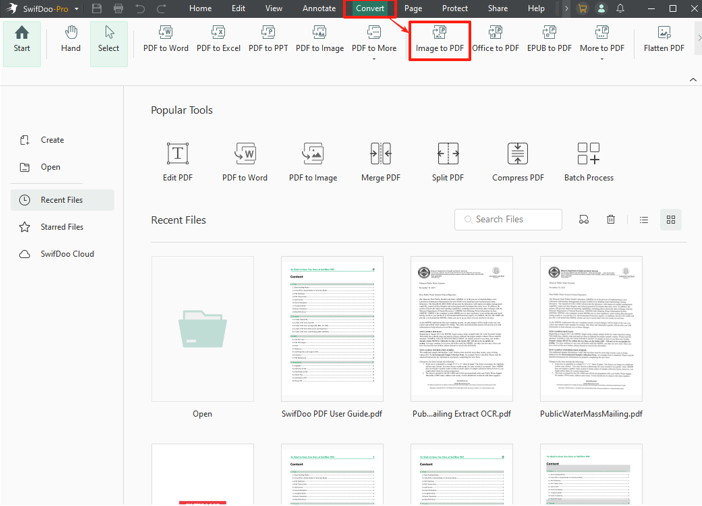The image size is (702, 506).
Task: Select the Convert tab
Action: 370,9
